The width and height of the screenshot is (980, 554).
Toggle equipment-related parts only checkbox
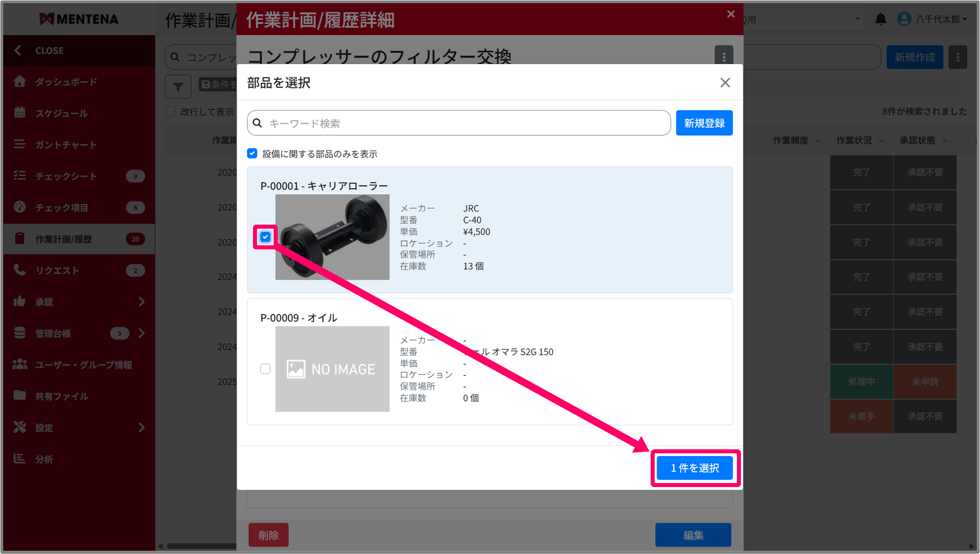click(x=252, y=154)
